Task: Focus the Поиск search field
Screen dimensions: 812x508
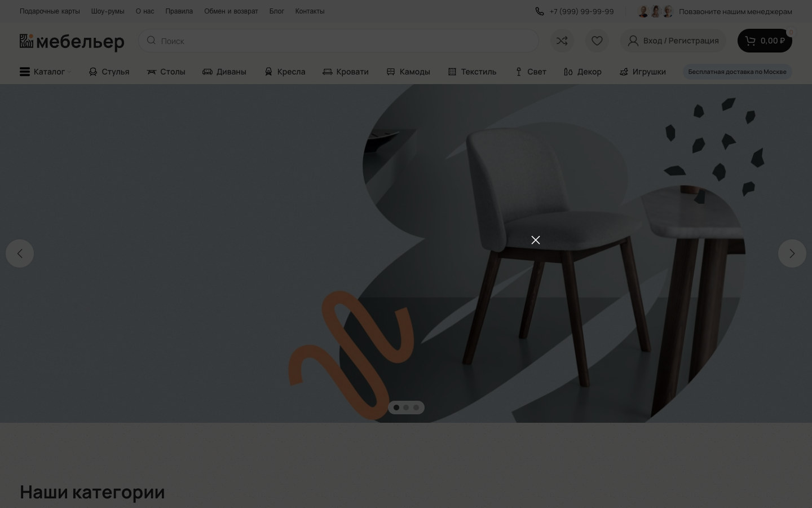Action: [338, 41]
